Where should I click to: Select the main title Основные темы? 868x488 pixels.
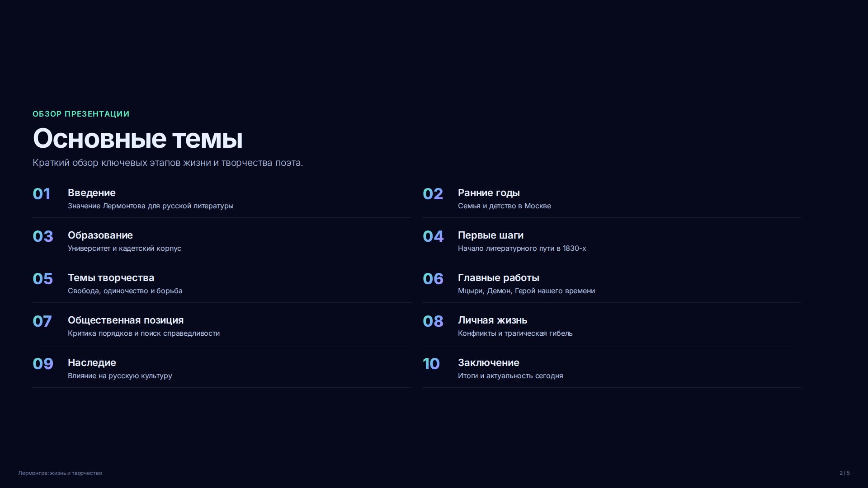click(138, 138)
